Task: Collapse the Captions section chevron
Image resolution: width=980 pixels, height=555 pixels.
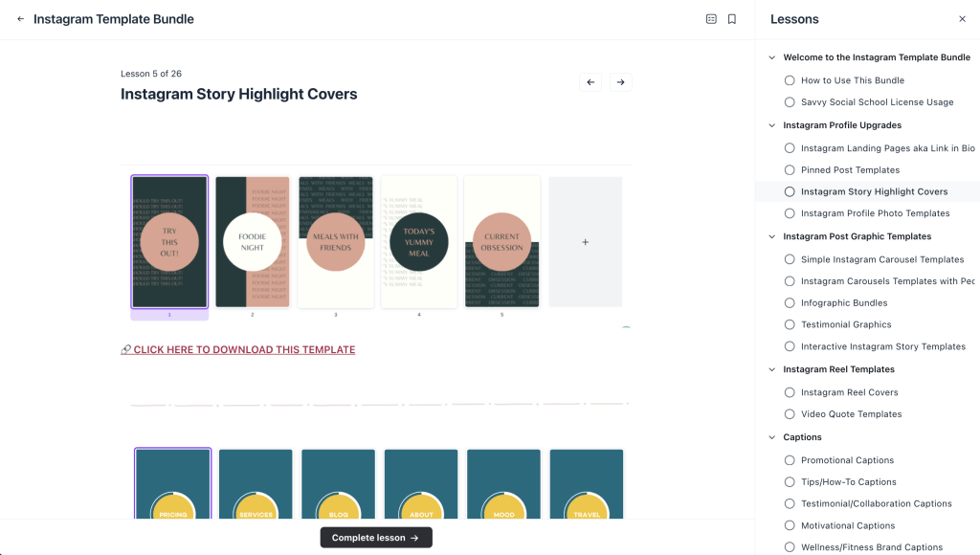Action: tap(772, 437)
